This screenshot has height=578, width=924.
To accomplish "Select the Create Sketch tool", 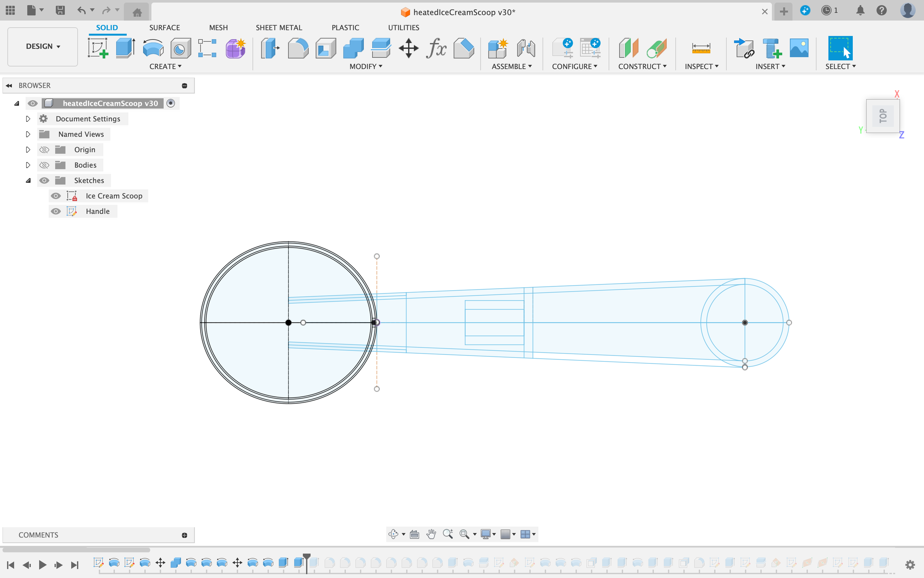I will click(98, 49).
